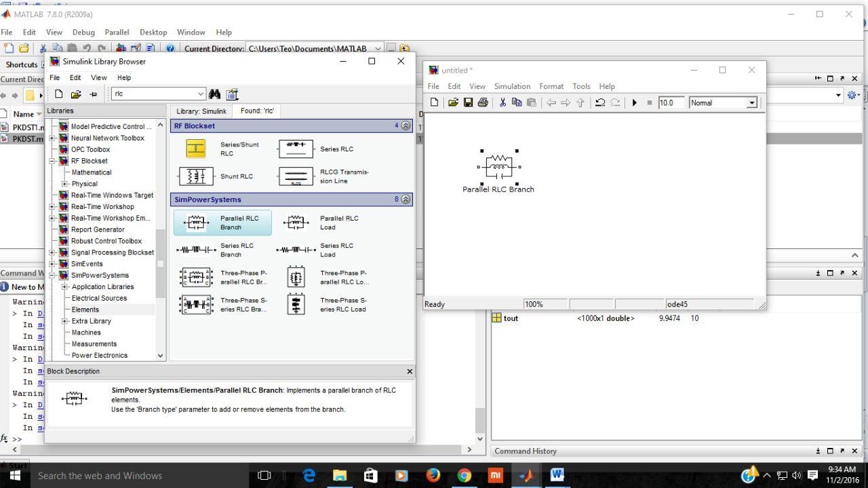
Task: Click the RLCG Transmission Line block
Action: tap(296, 176)
